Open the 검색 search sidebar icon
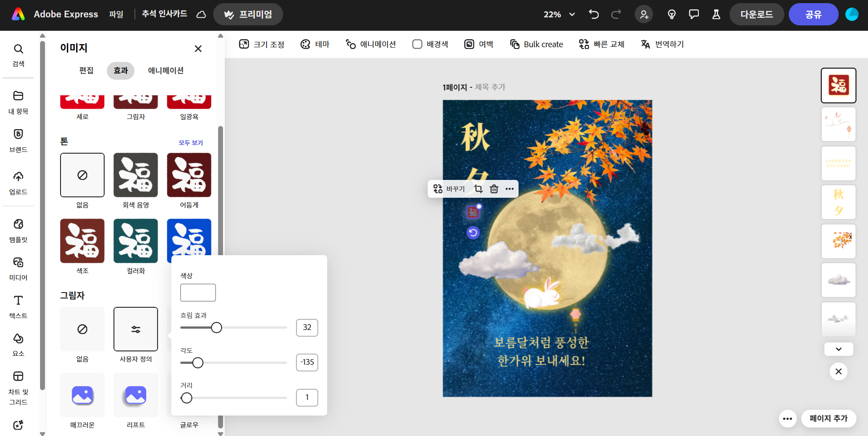868x436 pixels. (18, 55)
